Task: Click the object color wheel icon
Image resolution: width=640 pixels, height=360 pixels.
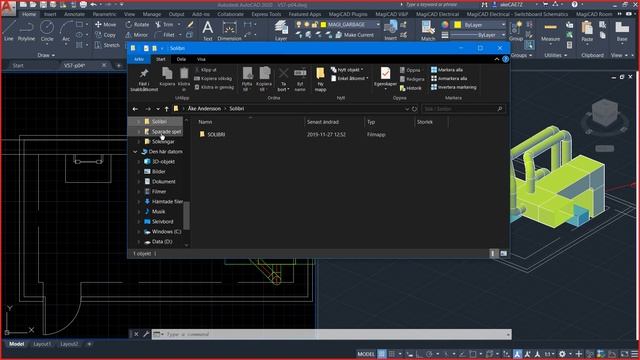Action: tap(444, 25)
